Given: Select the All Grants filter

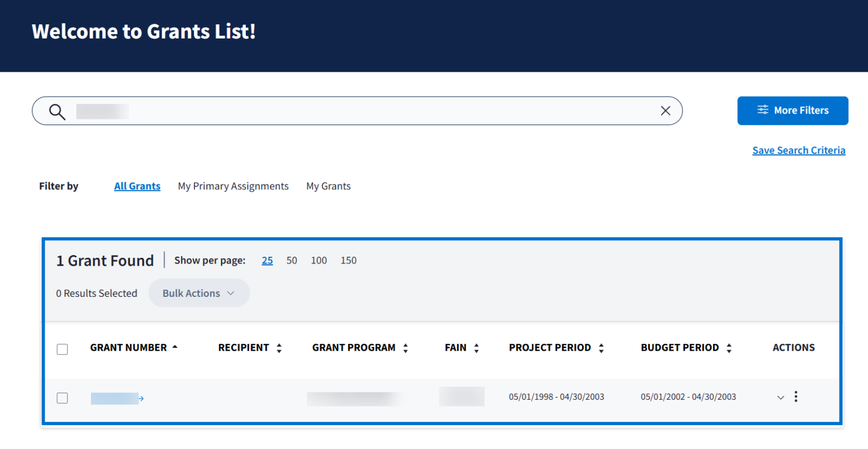Looking at the screenshot, I should point(137,186).
